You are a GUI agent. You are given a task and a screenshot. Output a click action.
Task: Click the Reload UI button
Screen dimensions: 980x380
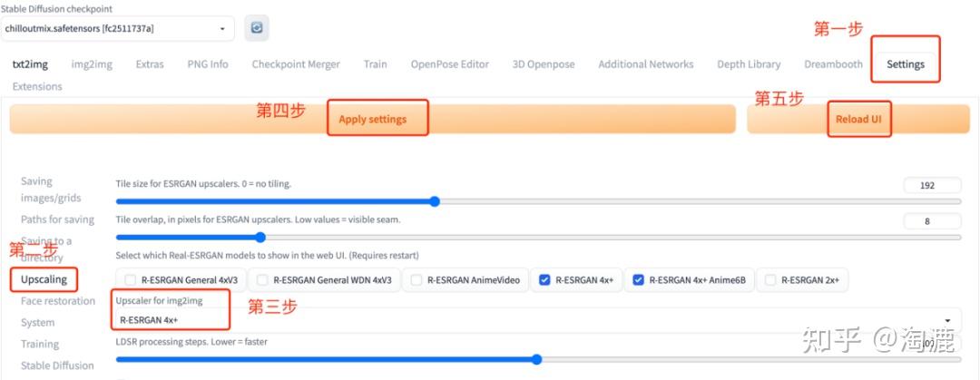(x=858, y=119)
